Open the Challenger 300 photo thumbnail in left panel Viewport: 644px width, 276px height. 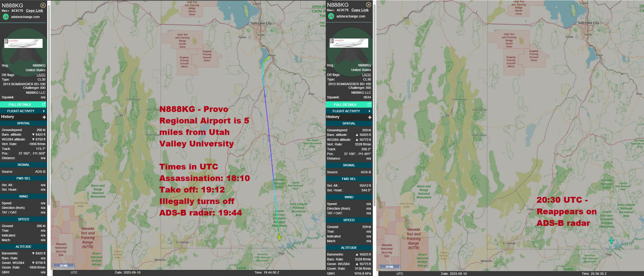pos(23,43)
